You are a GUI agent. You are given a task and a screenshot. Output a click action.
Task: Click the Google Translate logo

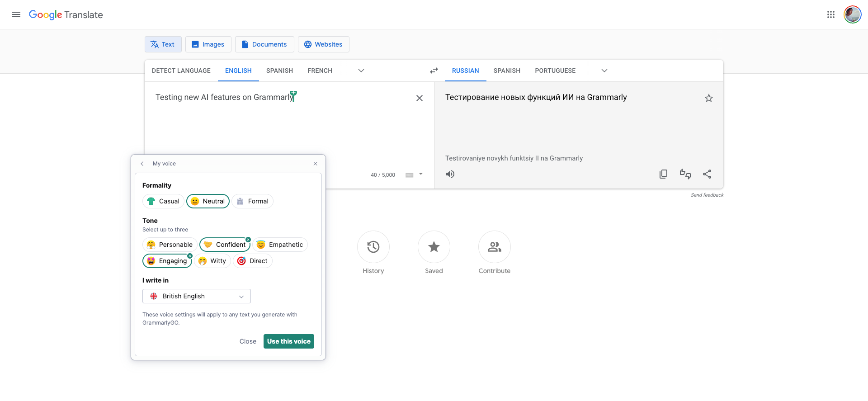[66, 14]
